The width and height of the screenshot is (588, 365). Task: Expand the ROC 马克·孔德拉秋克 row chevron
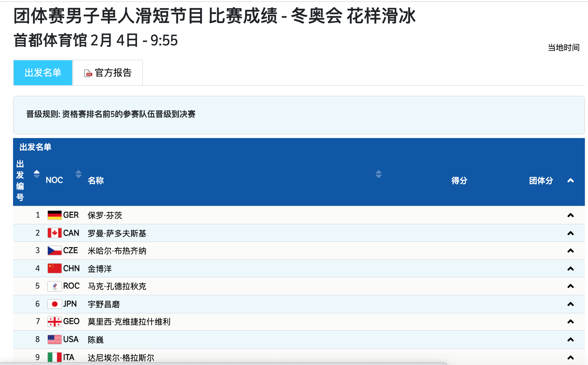(x=571, y=286)
